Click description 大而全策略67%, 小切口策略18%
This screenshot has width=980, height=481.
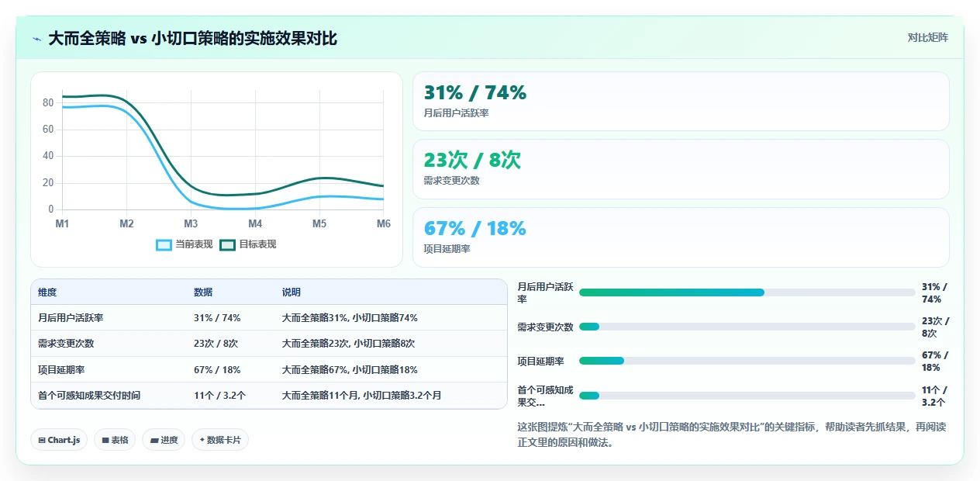pyautogui.click(x=350, y=370)
